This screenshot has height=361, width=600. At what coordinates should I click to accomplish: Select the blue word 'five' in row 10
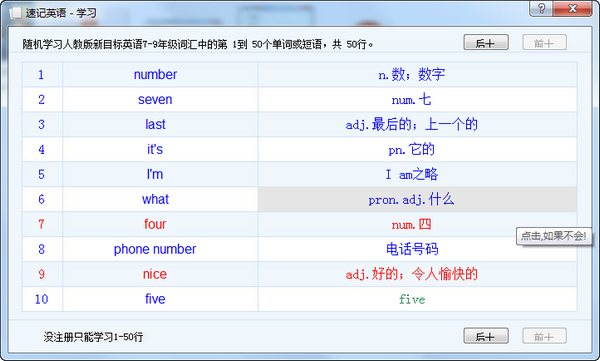(x=155, y=299)
